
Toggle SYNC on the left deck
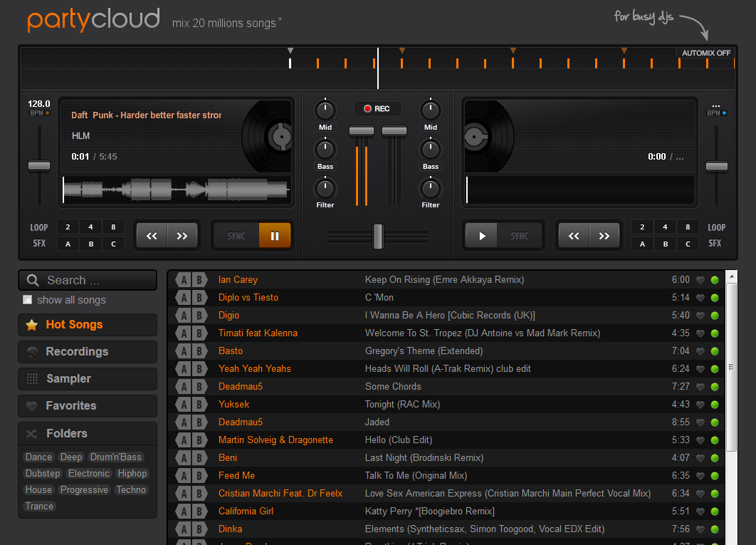[x=236, y=236]
